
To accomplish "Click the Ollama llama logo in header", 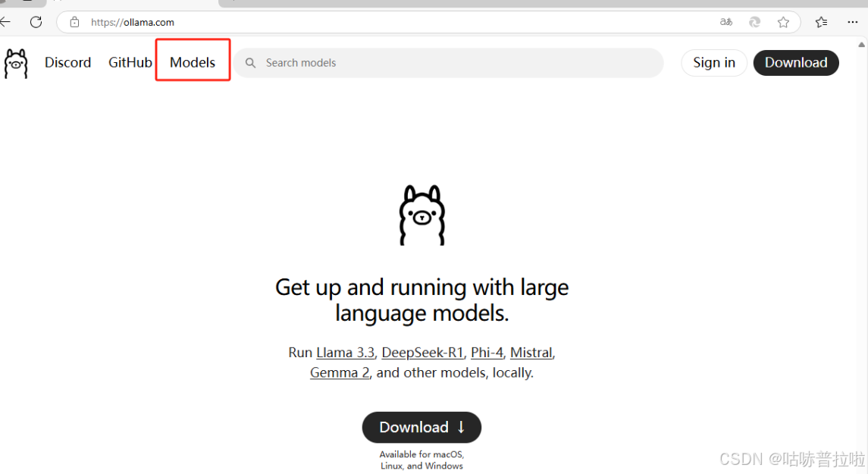I will pyautogui.click(x=16, y=63).
